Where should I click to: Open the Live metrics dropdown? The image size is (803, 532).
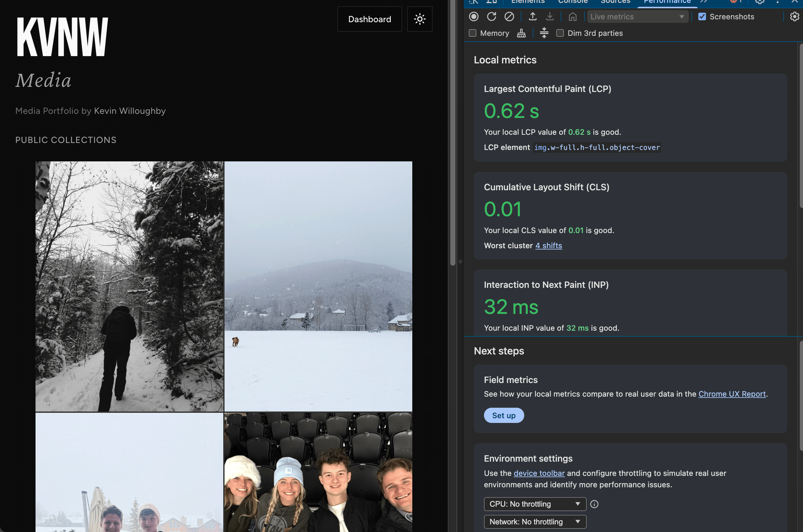[637, 16]
